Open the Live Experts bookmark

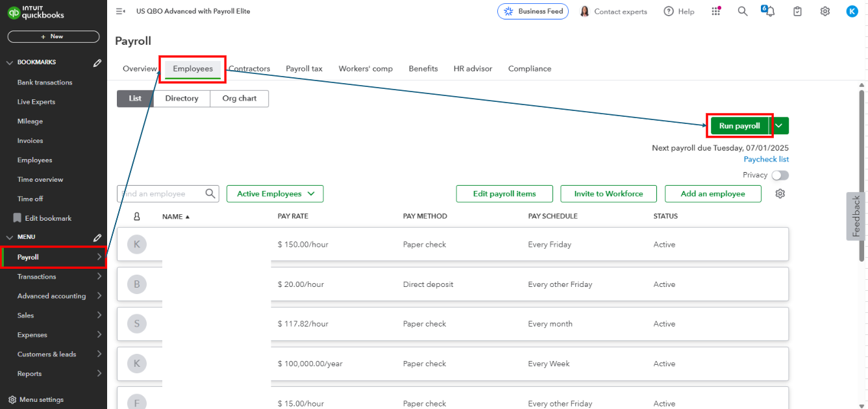[x=36, y=102]
